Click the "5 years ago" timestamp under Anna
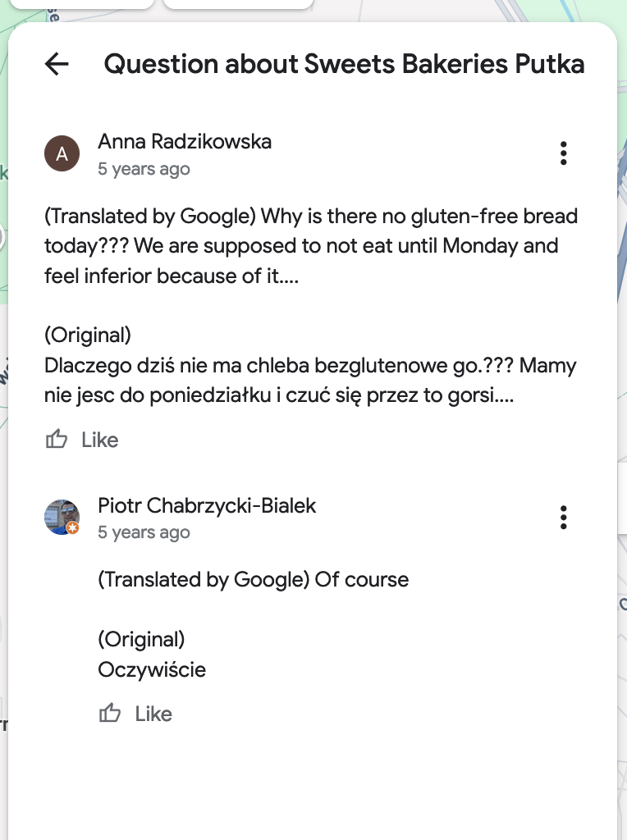Image resolution: width=627 pixels, height=840 pixels. (x=144, y=169)
